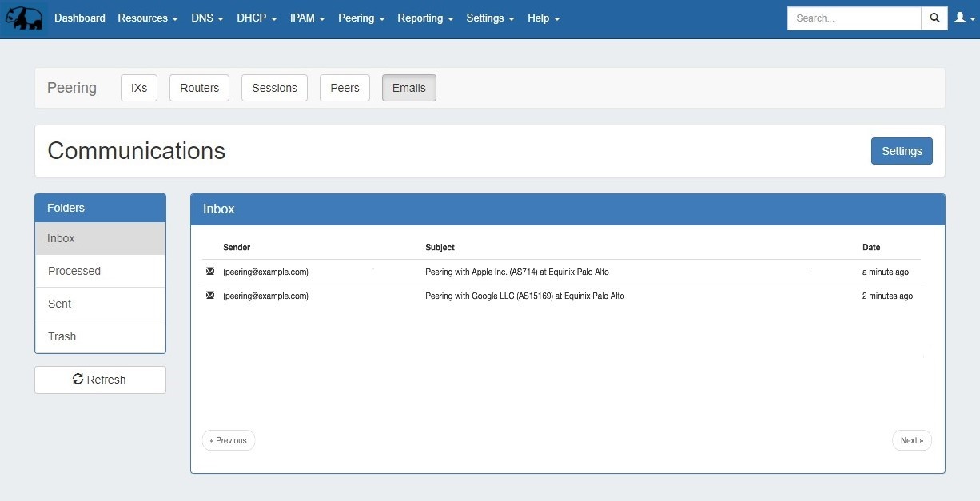Open the Trash folder
The width and height of the screenshot is (980, 501).
[x=62, y=336]
